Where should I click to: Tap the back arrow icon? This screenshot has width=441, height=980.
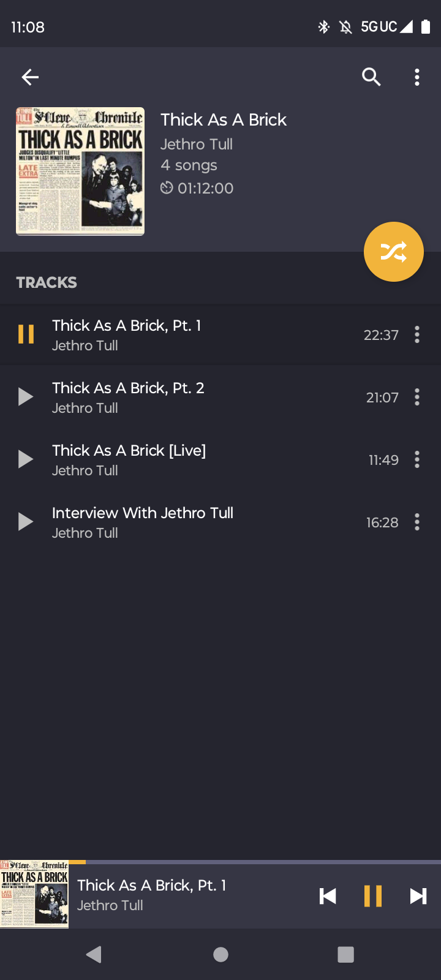point(30,77)
